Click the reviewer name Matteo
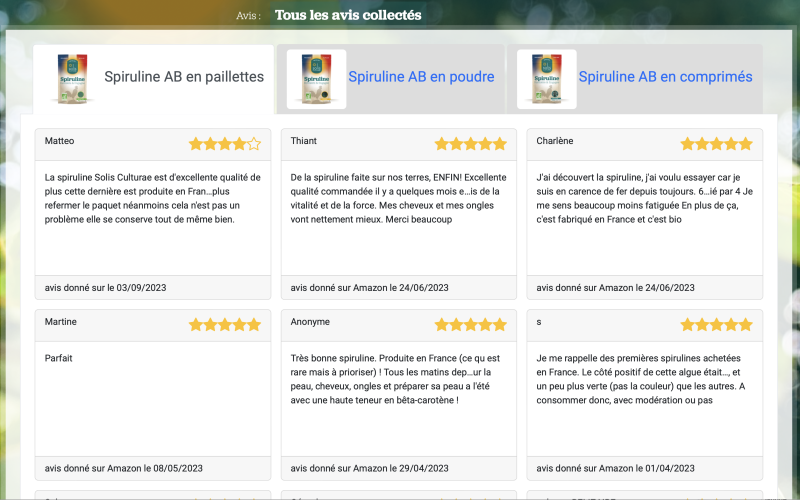This screenshot has height=500, width=800. pyautogui.click(x=59, y=141)
